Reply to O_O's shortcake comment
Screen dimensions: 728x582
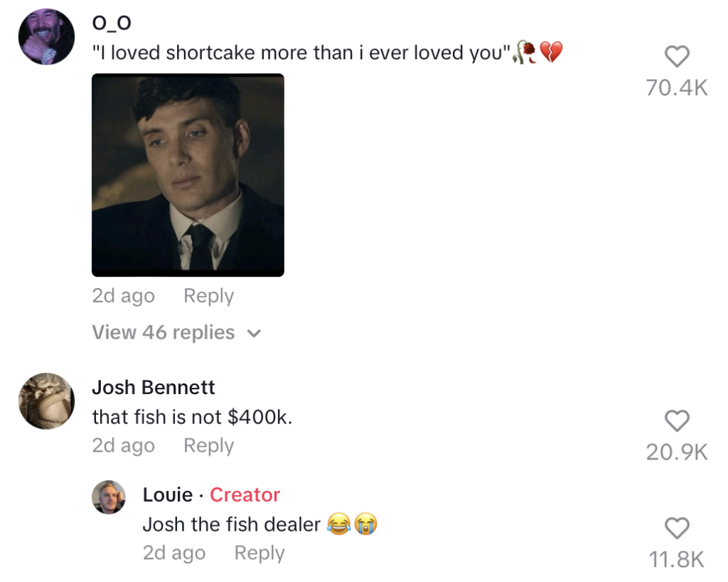tap(208, 296)
